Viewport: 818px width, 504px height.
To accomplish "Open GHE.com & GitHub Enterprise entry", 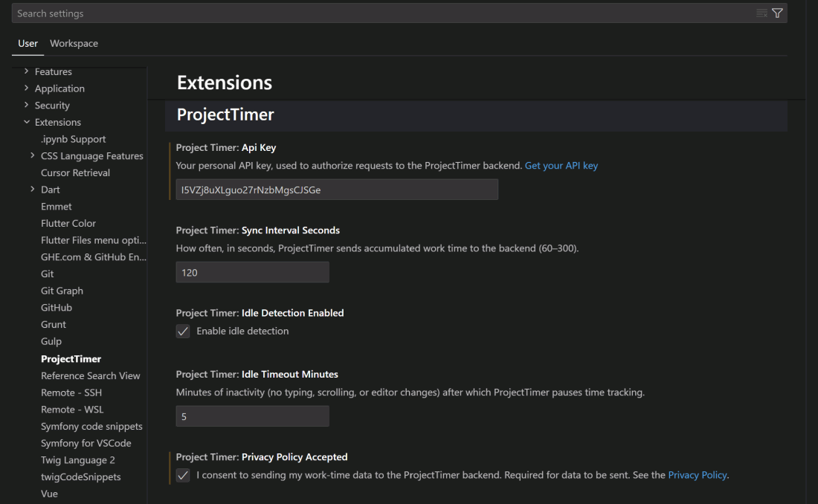I will pyautogui.click(x=94, y=256).
